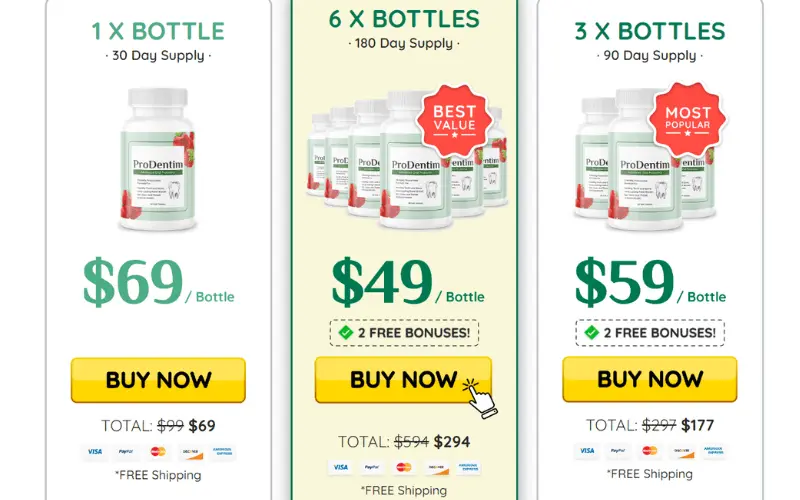Viewport: 800px width, 500px height.
Task: Buy now the 6 bottles package
Action: pos(403,380)
